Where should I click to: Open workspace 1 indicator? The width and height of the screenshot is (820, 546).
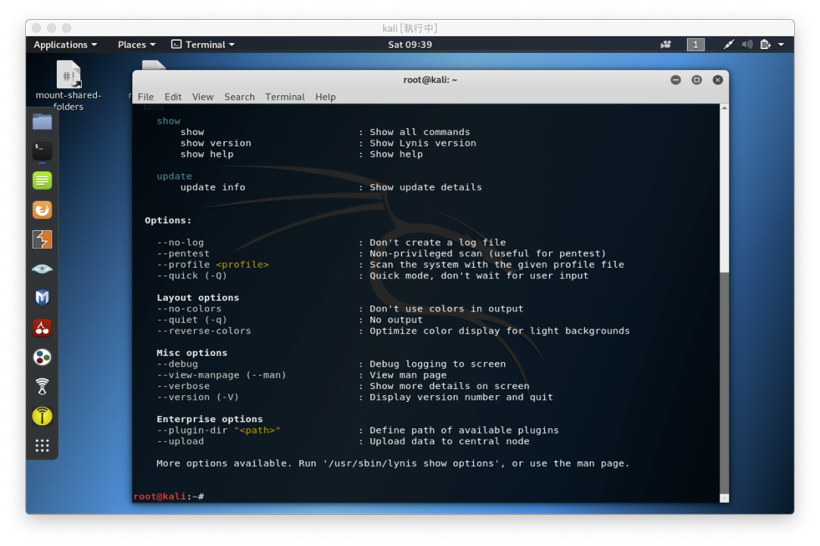(x=696, y=44)
